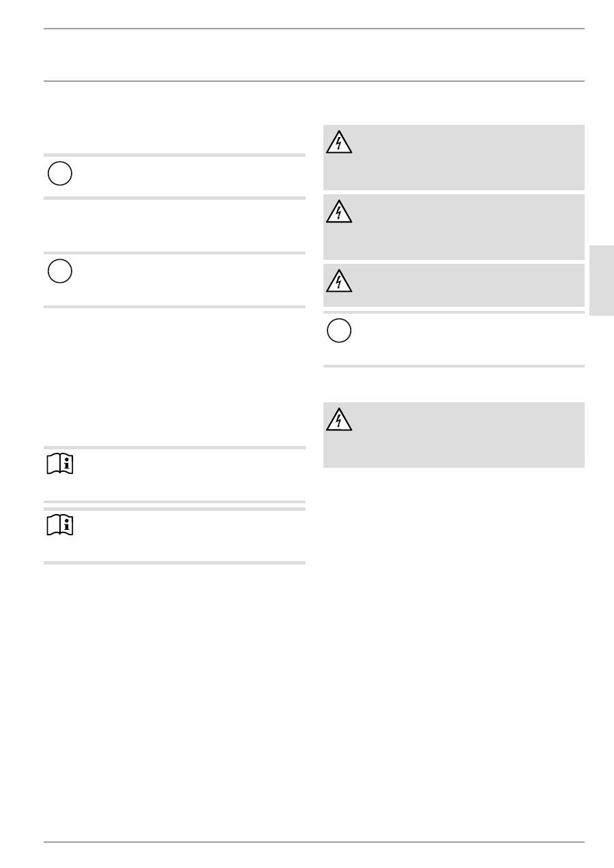Click the circle symbol in the right column
614x868 pixels.
339,331
